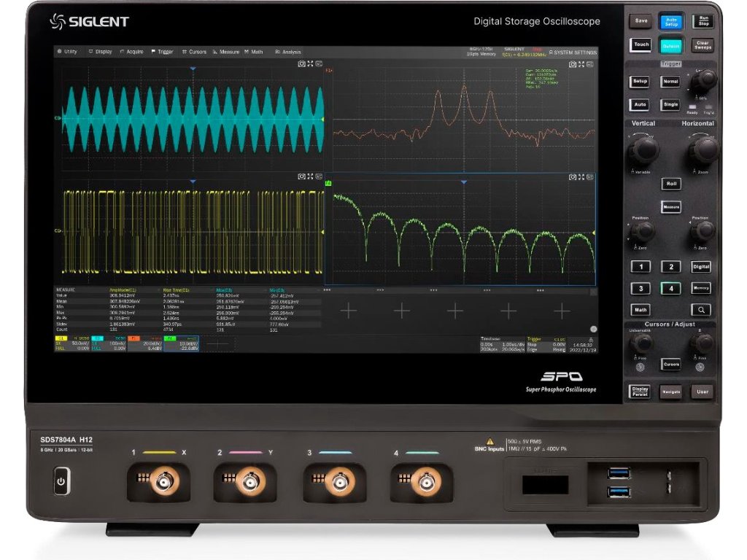The image size is (747, 560).
Task: Push the Navigate button
Action: pyautogui.click(x=671, y=392)
